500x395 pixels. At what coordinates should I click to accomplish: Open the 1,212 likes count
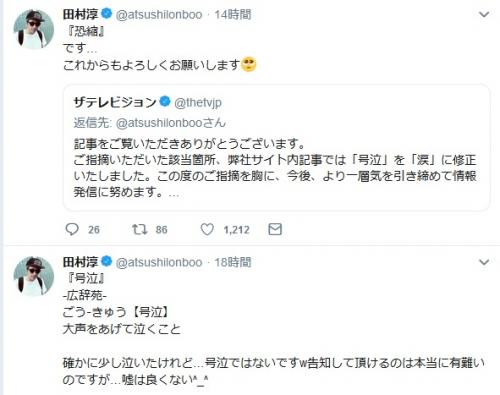(236, 230)
